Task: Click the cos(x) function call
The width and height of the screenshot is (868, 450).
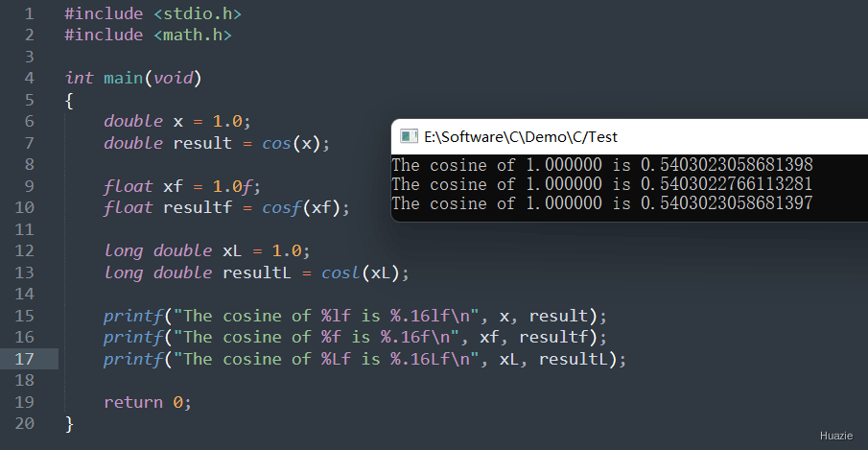Action: pos(292,143)
